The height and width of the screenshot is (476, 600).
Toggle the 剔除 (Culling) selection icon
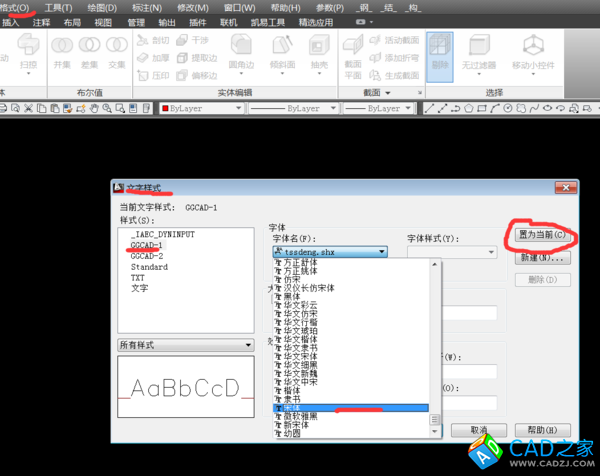[438, 50]
